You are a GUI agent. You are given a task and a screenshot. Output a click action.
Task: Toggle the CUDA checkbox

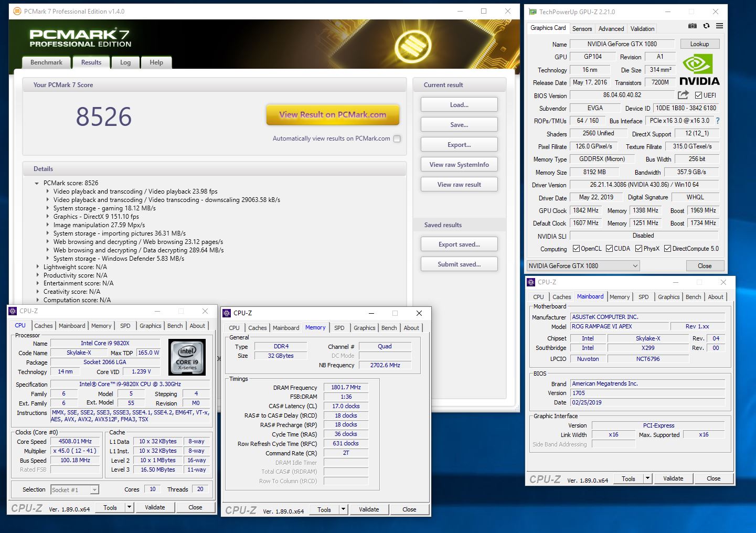coord(609,249)
